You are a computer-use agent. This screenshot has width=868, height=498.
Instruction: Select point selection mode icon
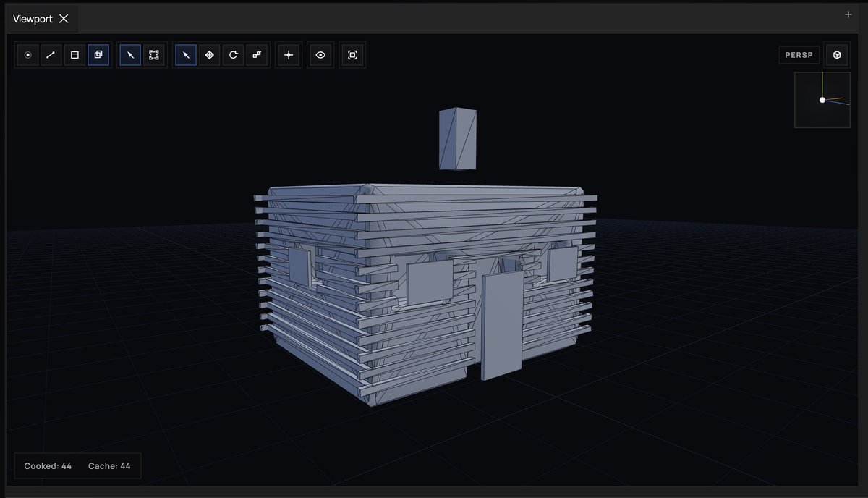pos(28,55)
